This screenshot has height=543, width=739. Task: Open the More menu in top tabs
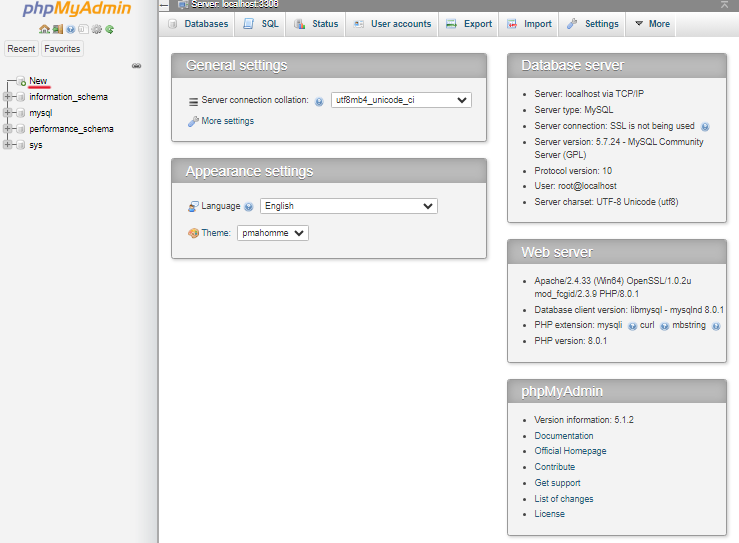coord(652,24)
